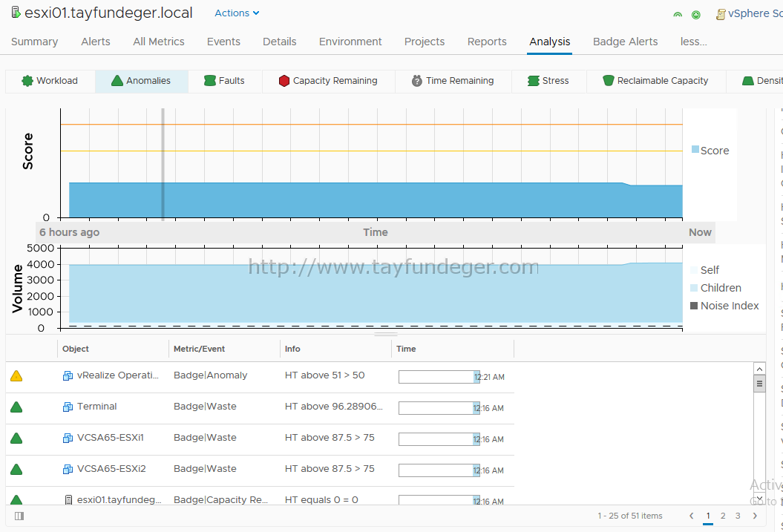Viewport: 783px width, 532px height.
Task: Sort by the Info column header
Action: [292, 349]
